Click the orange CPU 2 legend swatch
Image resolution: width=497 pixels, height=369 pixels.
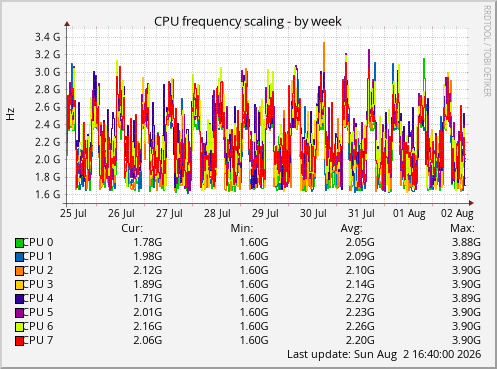coord(19,271)
